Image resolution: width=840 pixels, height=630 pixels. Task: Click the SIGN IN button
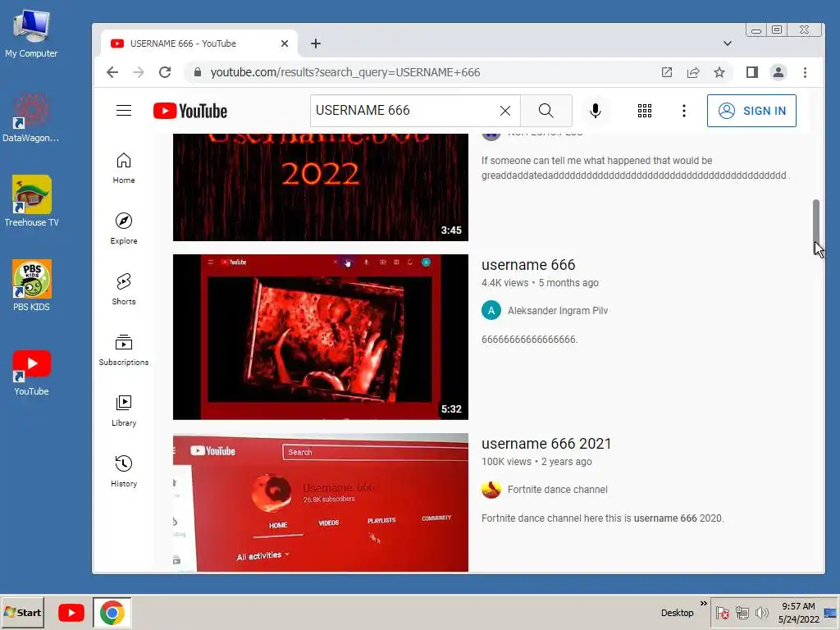point(751,111)
